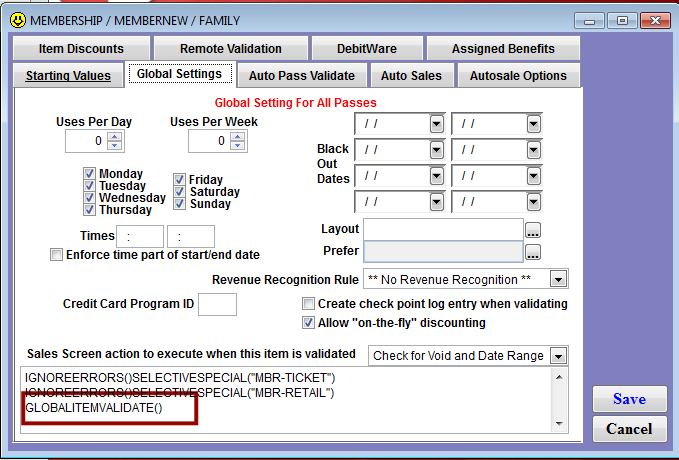Open fourth row left blackout date dropdown

[436, 202]
